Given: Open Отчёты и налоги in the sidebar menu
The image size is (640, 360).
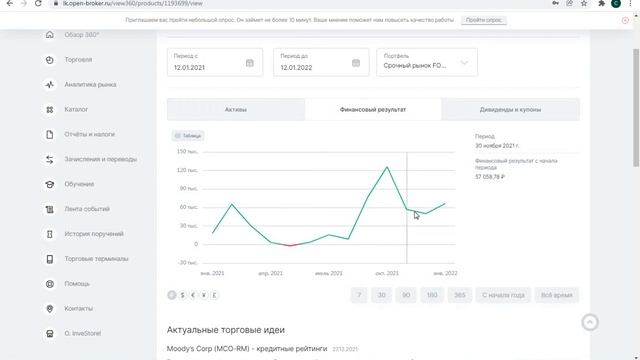Looking at the screenshot, I should tap(89, 134).
